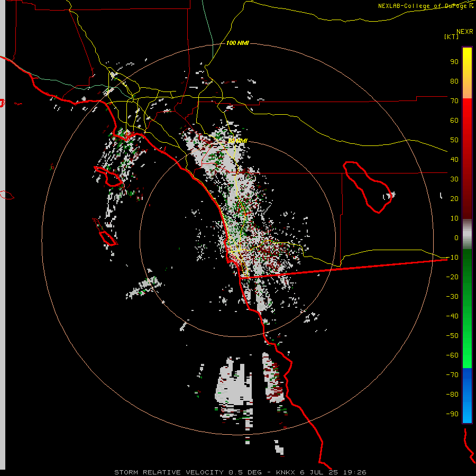Image resolution: width=476 pixels, height=476 pixels.
Task: Click the 30 knot scale label
Action: [454, 179]
